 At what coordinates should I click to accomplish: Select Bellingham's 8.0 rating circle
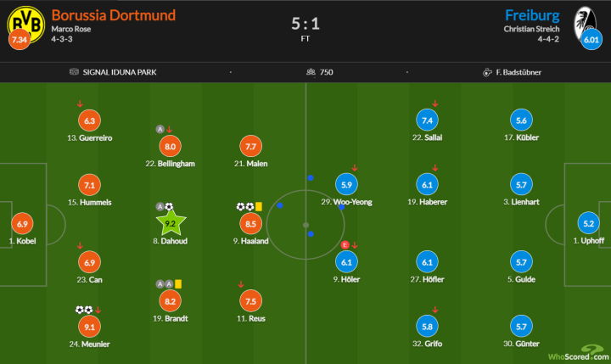[169, 147]
